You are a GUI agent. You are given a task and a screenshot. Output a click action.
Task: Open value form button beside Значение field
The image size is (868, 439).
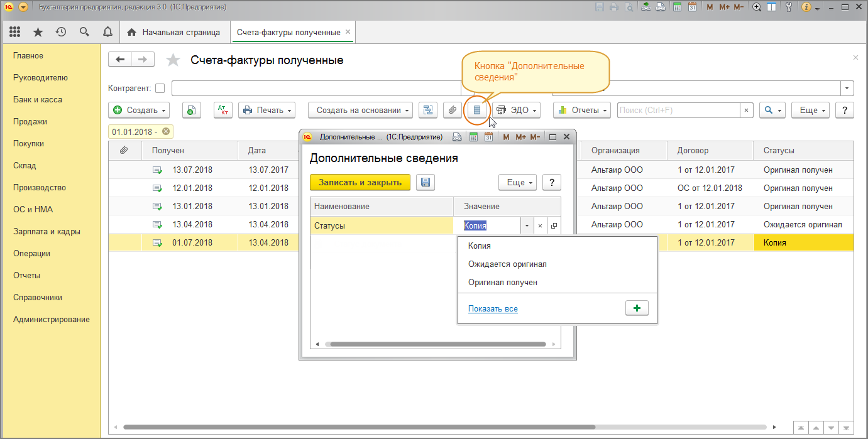tap(554, 225)
